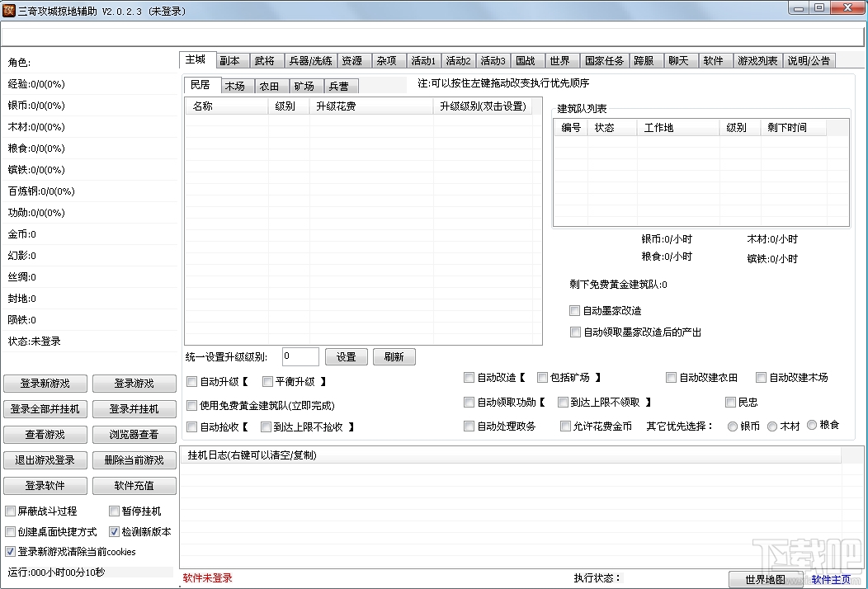The height and width of the screenshot is (589, 868).
Task: Click the 查看游戏 button
Action: coord(45,435)
